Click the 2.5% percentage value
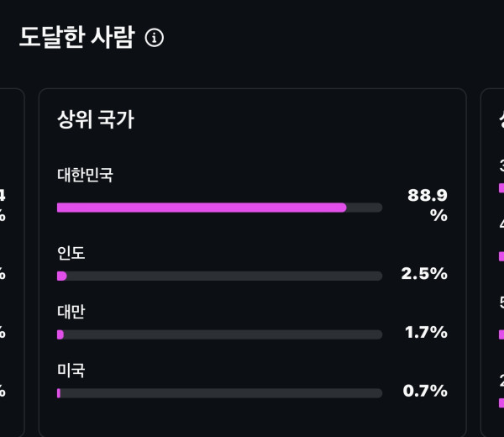The image size is (504, 437). 424,274
